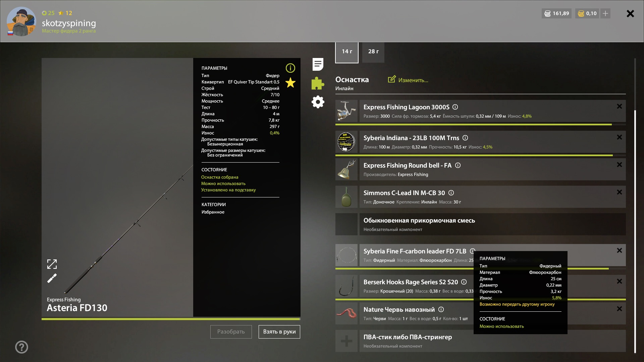This screenshot has height=362, width=644.
Task: Remove Express Fishing Round bell
Action: coord(619,165)
